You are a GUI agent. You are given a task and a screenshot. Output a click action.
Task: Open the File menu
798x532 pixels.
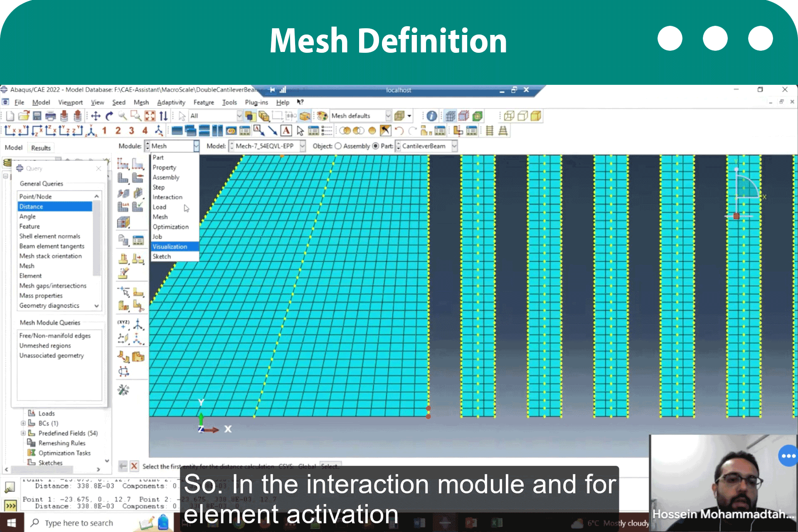point(19,102)
